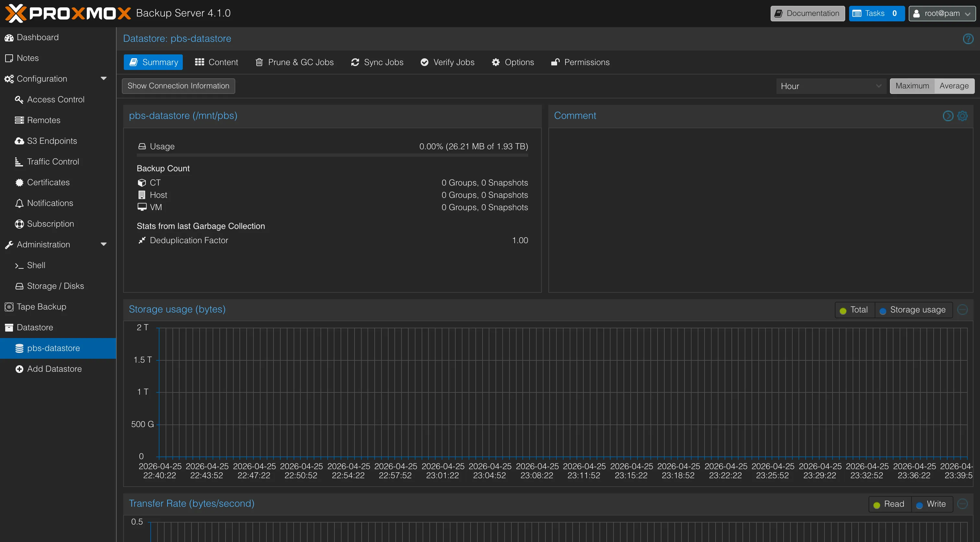This screenshot has height=542, width=980.
Task: Collapse the Configuration tree section
Action: tap(103, 79)
